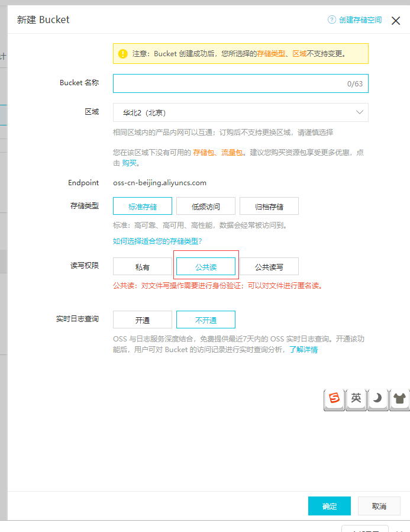Enable 实时日志查询 with 开通
Screen dimensions: 410x532
[143, 320]
